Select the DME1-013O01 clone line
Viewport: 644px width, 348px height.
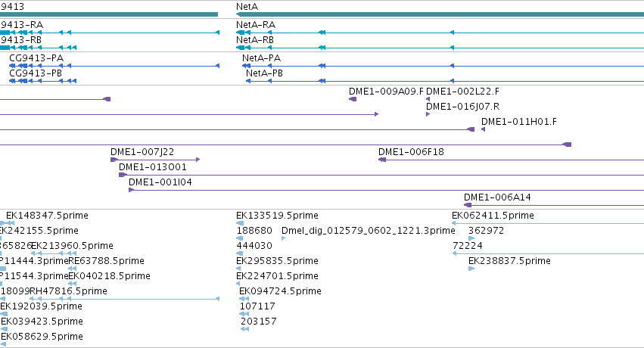381,175
